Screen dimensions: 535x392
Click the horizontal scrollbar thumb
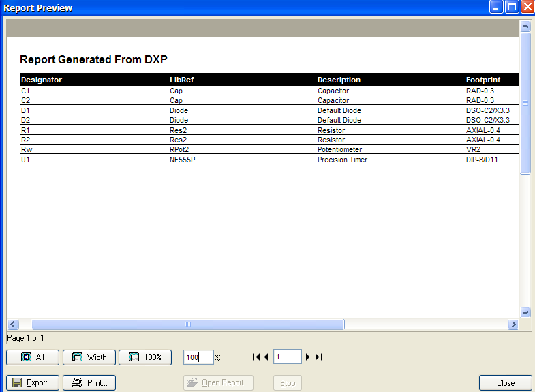point(188,324)
